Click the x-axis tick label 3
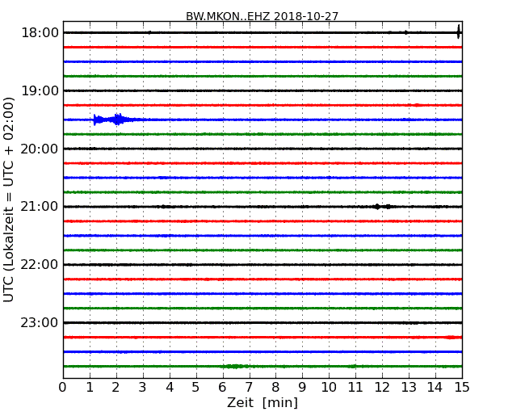The height and width of the screenshot is (420, 525). (x=143, y=388)
